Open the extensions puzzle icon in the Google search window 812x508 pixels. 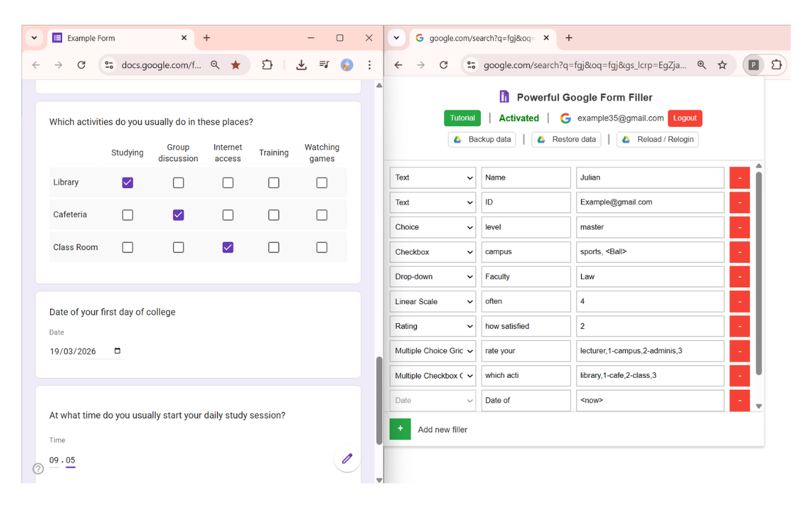776,65
